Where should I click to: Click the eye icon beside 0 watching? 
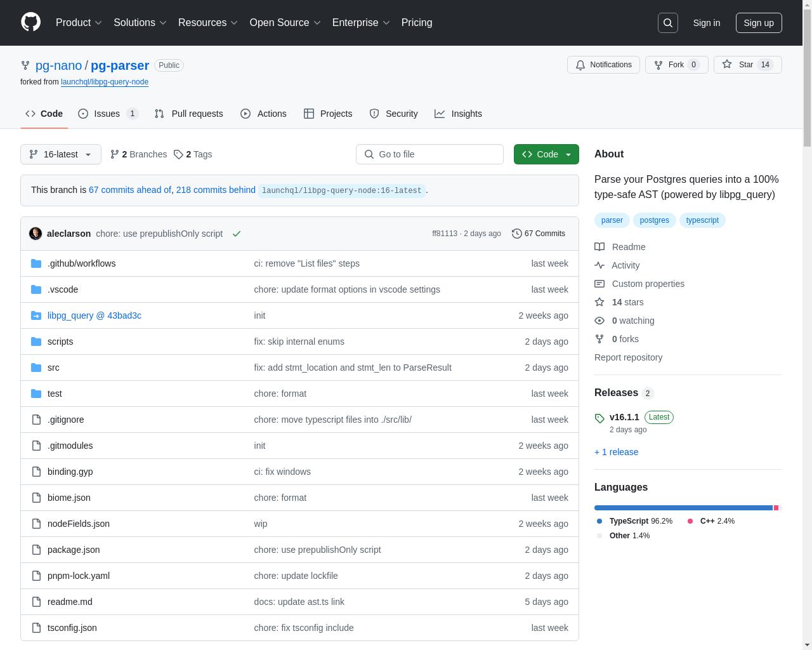[x=599, y=321]
